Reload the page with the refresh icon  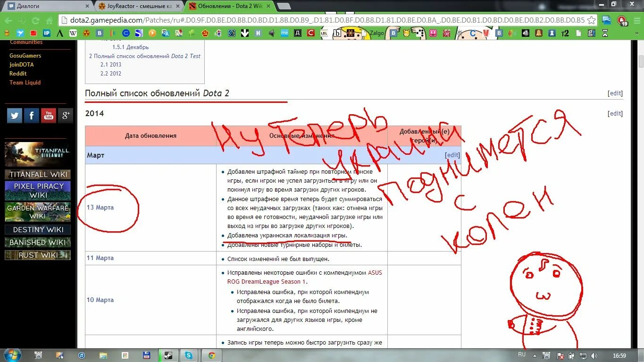pyautogui.click(x=36, y=20)
